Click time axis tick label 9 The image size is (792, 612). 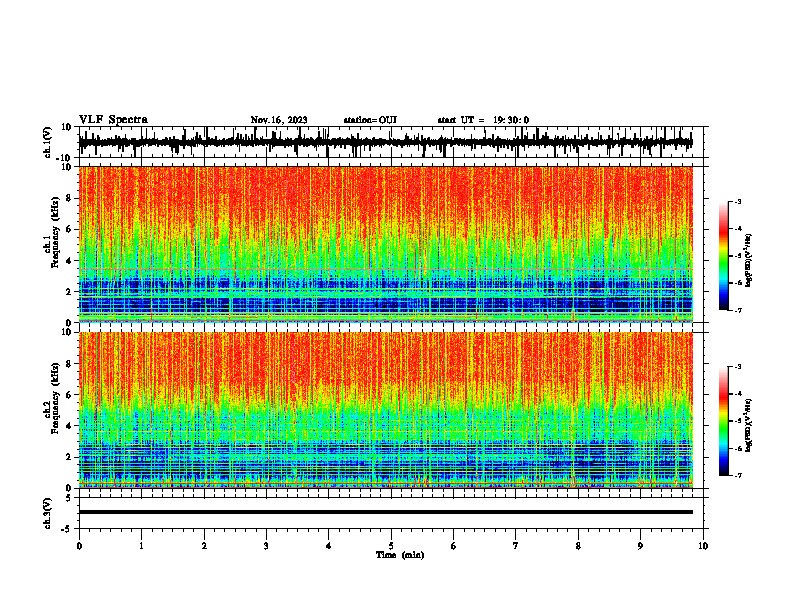click(x=640, y=546)
